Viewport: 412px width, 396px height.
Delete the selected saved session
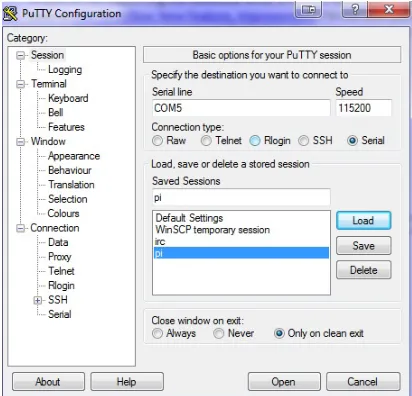(363, 270)
